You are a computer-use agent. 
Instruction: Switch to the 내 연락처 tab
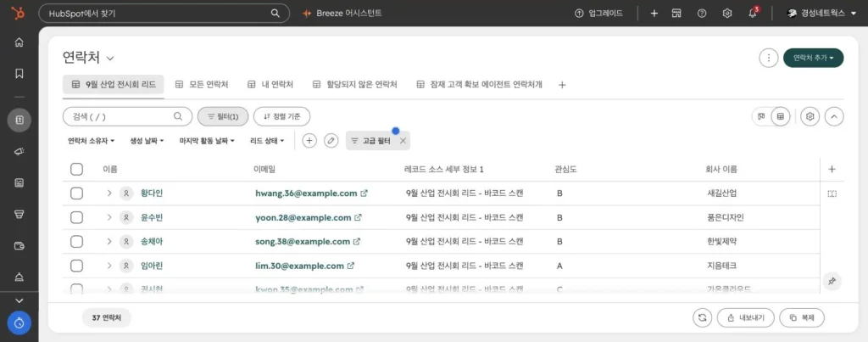click(x=270, y=85)
